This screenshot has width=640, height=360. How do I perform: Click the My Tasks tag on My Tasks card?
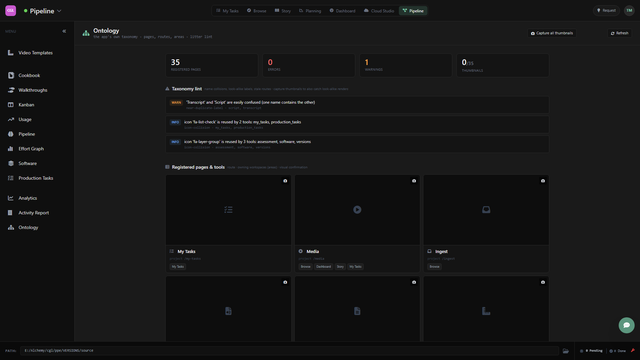[x=178, y=267]
